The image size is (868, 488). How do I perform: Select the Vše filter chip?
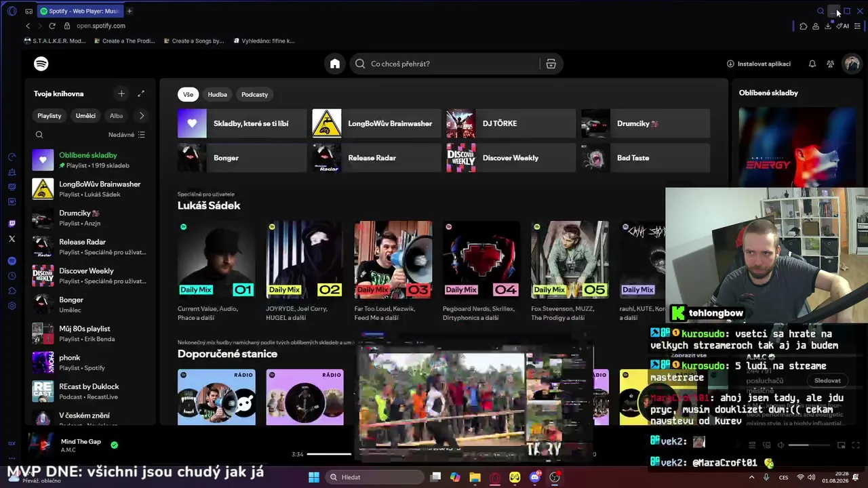[188, 94]
